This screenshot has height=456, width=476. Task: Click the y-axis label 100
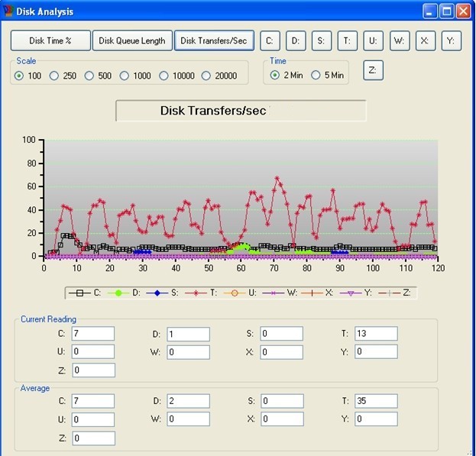point(29,140)
